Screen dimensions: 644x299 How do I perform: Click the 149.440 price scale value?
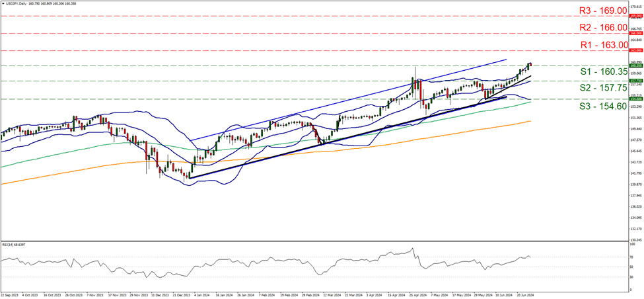pyautogui.click(x=635, y=129)
